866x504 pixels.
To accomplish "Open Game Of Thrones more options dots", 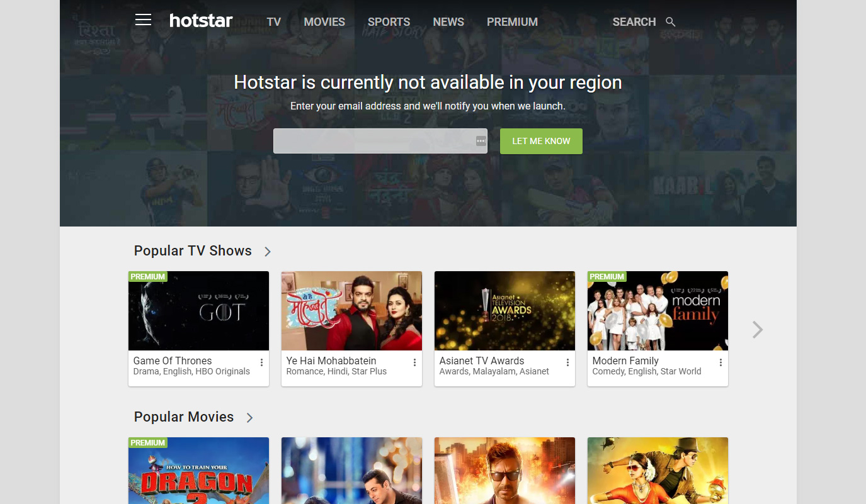I will [262, 362].
